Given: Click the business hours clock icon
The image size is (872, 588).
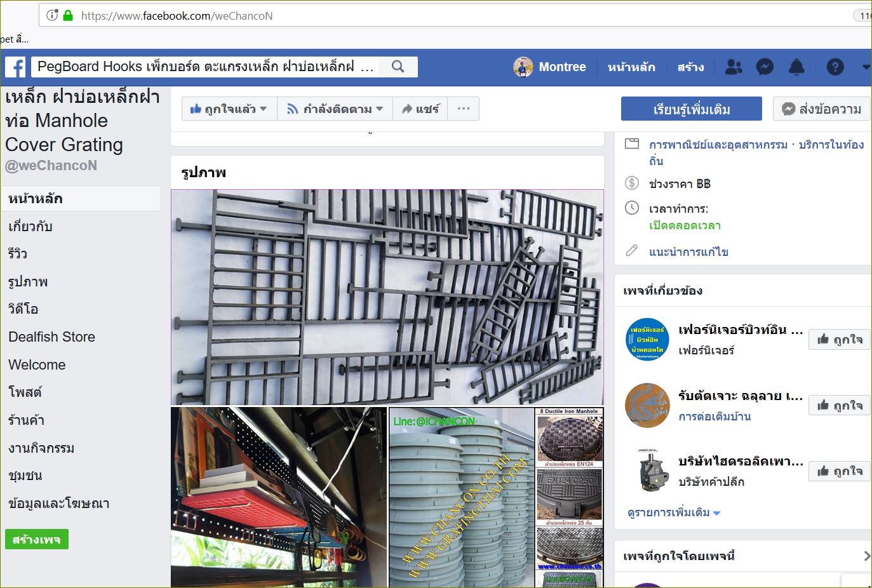Looking at the screenshot, I should click(632, 208).
